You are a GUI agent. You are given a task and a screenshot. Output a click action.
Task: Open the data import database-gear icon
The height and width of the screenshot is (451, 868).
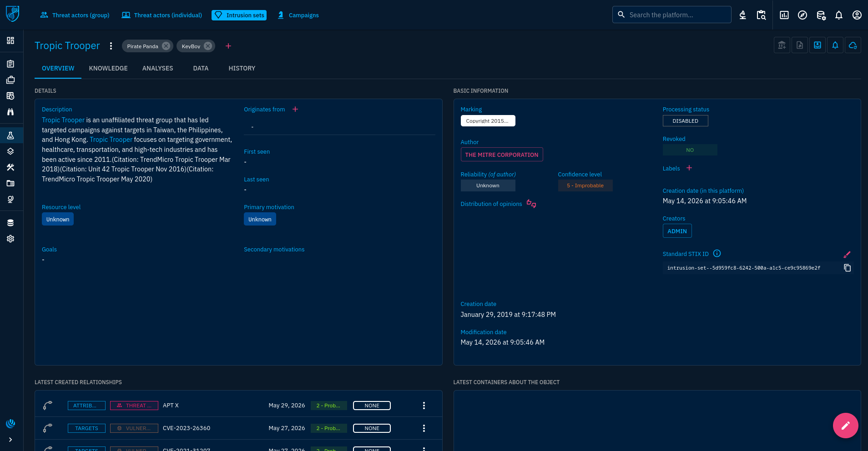821,15
